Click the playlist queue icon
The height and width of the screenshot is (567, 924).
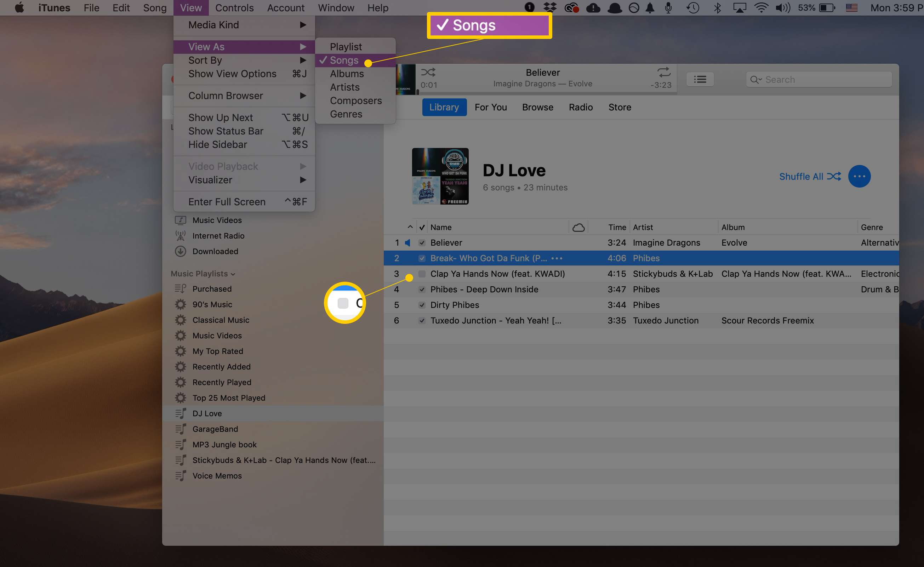click(x=700, y=79)
